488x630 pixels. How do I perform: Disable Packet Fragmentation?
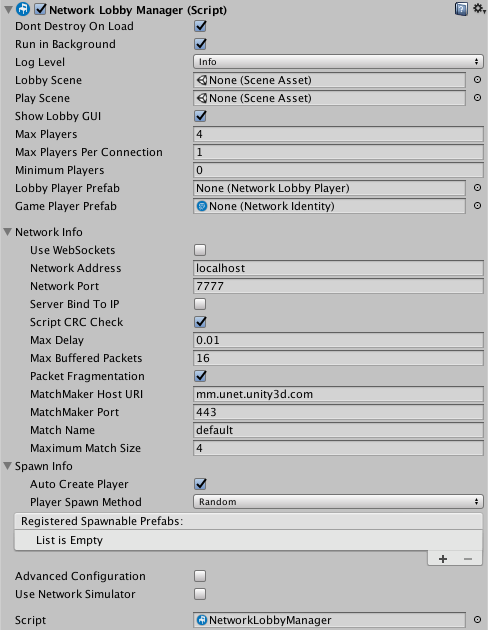coord(200,376)
